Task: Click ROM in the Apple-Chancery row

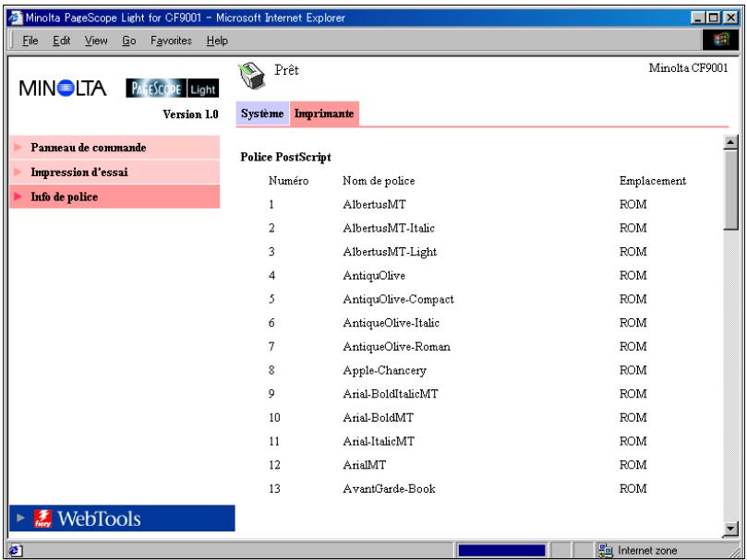Action: tap(633, 371)
